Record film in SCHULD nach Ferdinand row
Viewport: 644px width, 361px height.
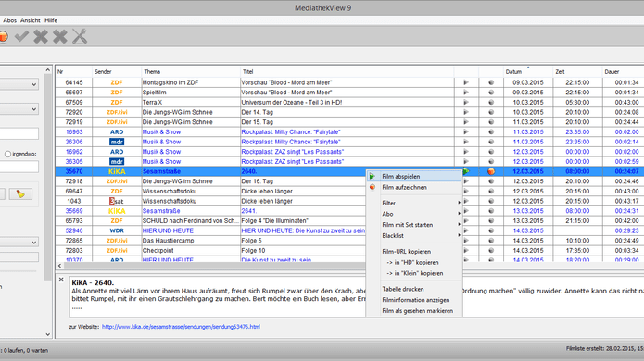(491, 220)
